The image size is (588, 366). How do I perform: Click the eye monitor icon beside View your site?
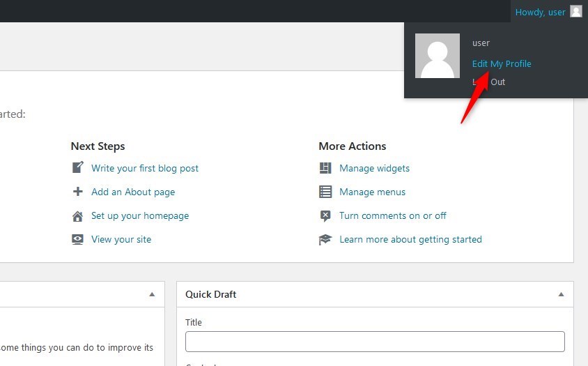78,239
